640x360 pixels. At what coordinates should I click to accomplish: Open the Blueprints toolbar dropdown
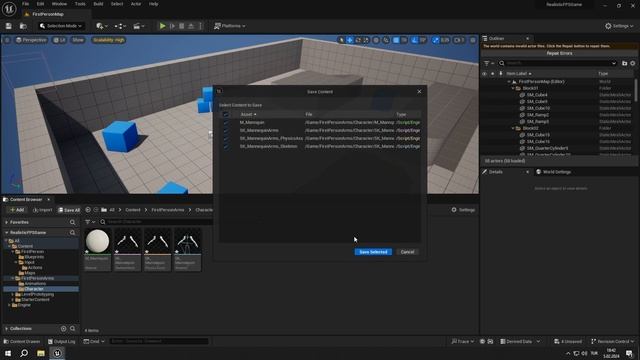pyautogui.click(x=120, y=26)
